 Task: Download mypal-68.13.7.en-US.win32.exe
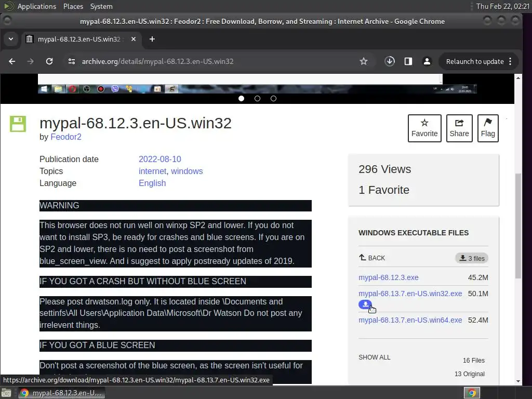[x=410, y=294]
